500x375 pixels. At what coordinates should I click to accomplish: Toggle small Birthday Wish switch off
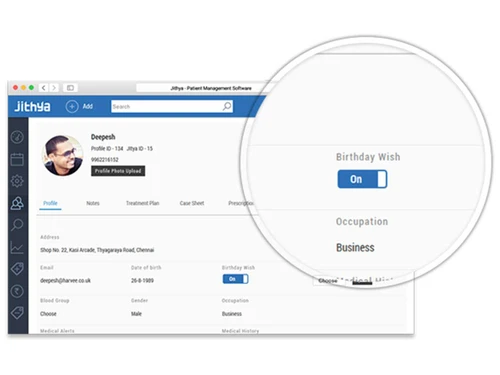[236, 279]
